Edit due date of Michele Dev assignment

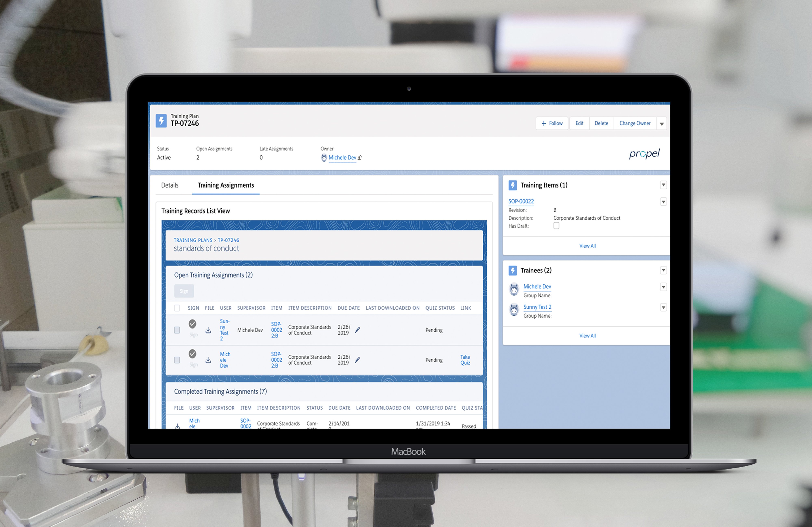pyautogui.click(x=357, y=360)
